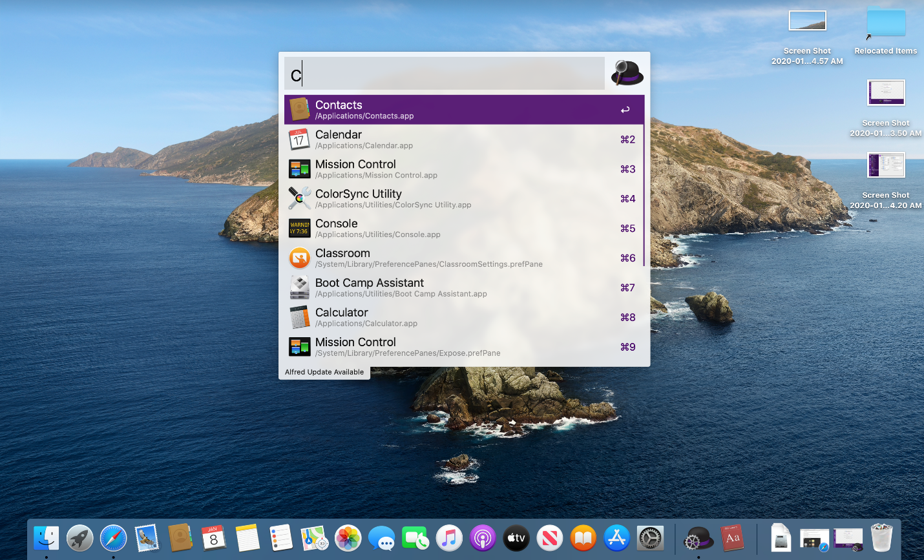
Task: Open the Trash in the Dock
Action: coord(881,537)
